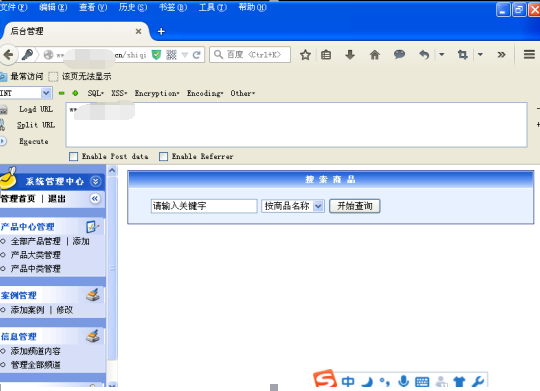Open the Sogou wrench settings icon

pos(478,381)
